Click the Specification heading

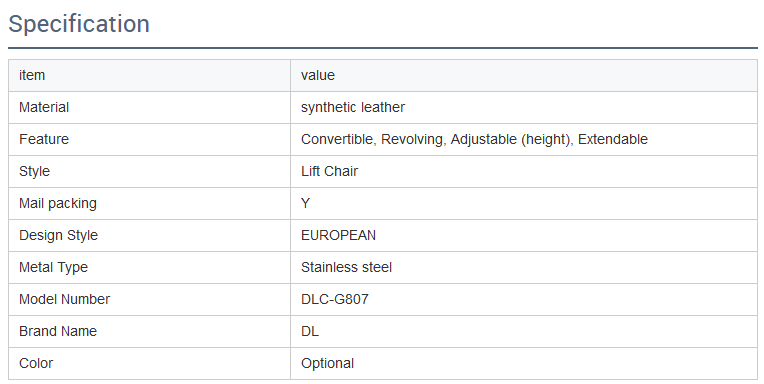point(79,24)
